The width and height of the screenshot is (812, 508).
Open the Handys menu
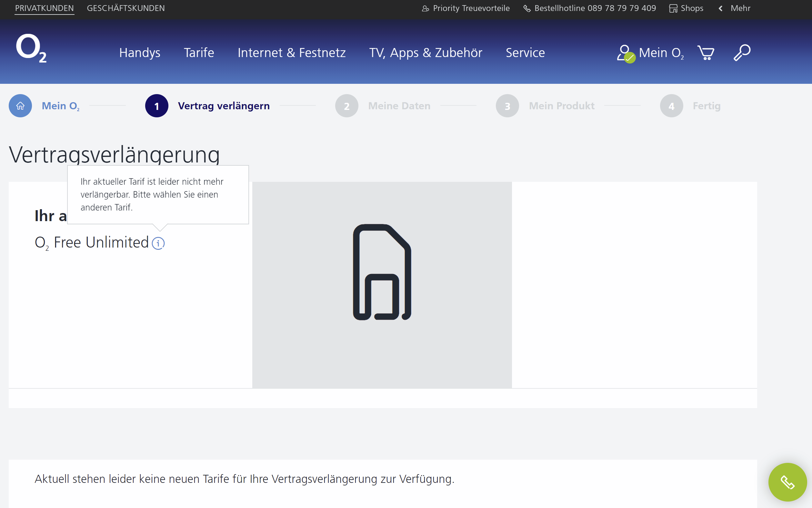click(140, 53)
